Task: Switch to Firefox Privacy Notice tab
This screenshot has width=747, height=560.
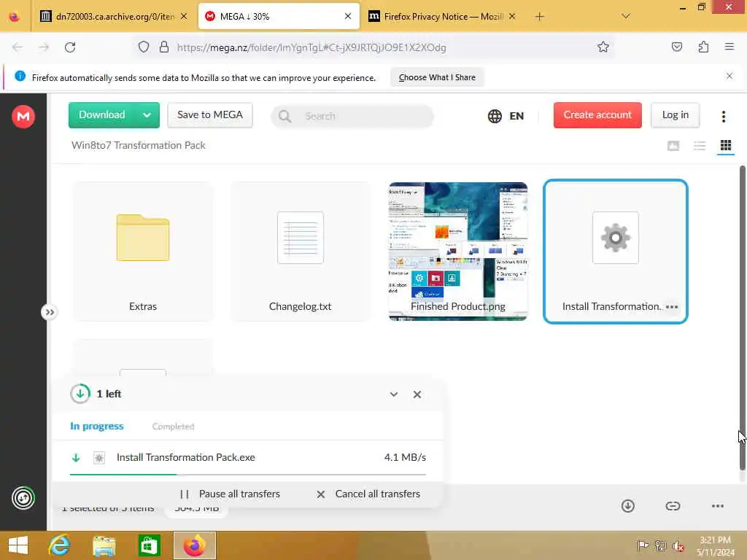Action: pos(441,17)
